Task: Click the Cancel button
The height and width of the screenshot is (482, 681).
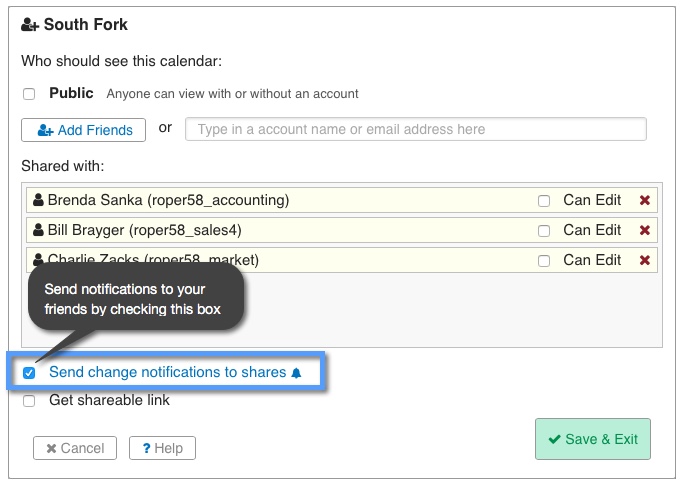Action: point(75,448)
